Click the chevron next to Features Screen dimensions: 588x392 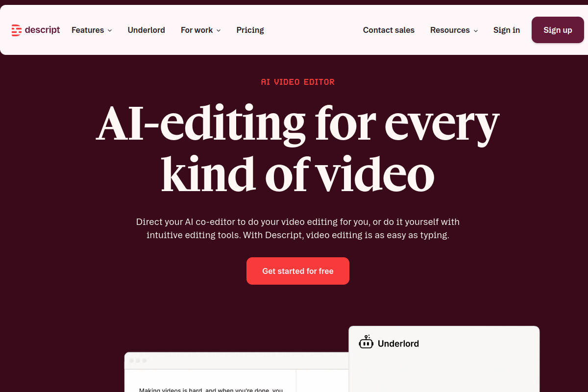110,30
